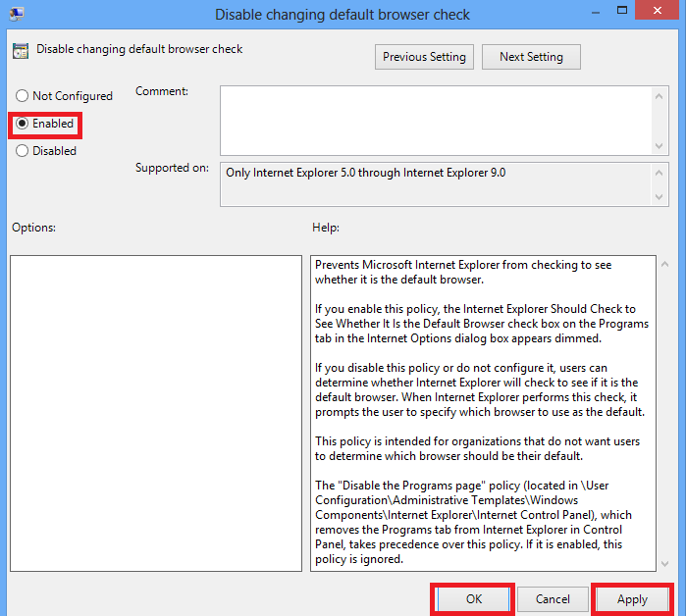Click the 'If you disable this policy' paragraph
Screen dimensions: 686x616
[x=480, y=390]
